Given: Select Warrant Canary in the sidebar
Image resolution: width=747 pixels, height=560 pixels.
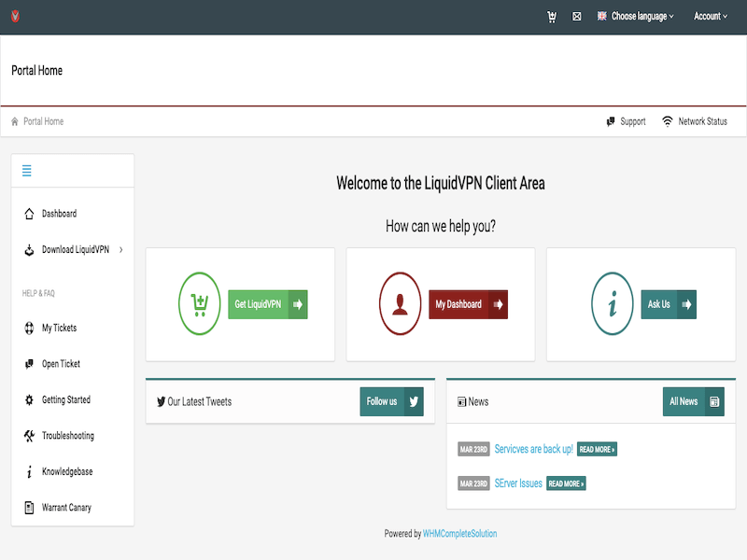Looking at the screenshot, I should (65, 507).
